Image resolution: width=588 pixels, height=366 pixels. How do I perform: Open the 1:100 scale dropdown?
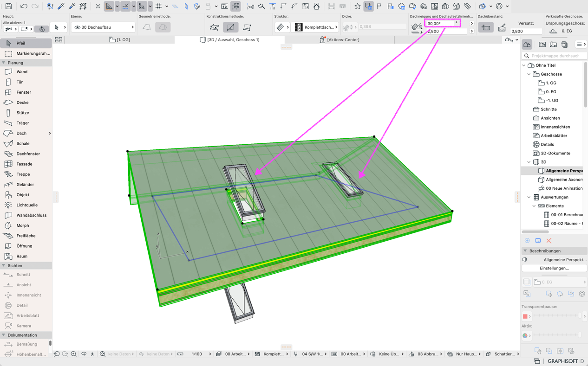(201, 354)
